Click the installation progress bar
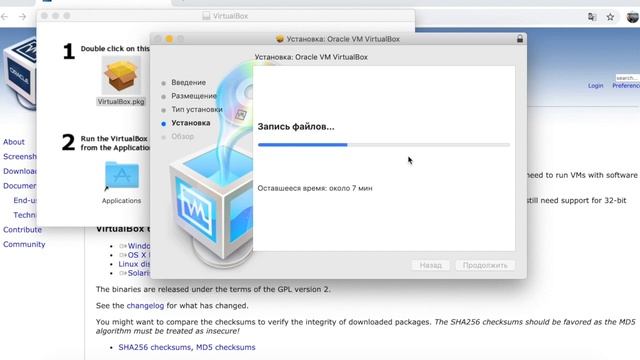640x360 pixels. point(384,144)
